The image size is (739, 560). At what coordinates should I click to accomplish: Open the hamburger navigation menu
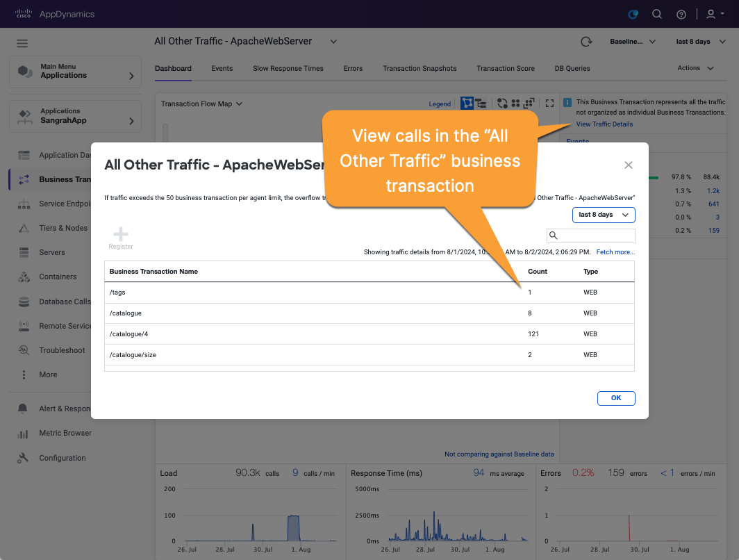(x=22, y=43)
